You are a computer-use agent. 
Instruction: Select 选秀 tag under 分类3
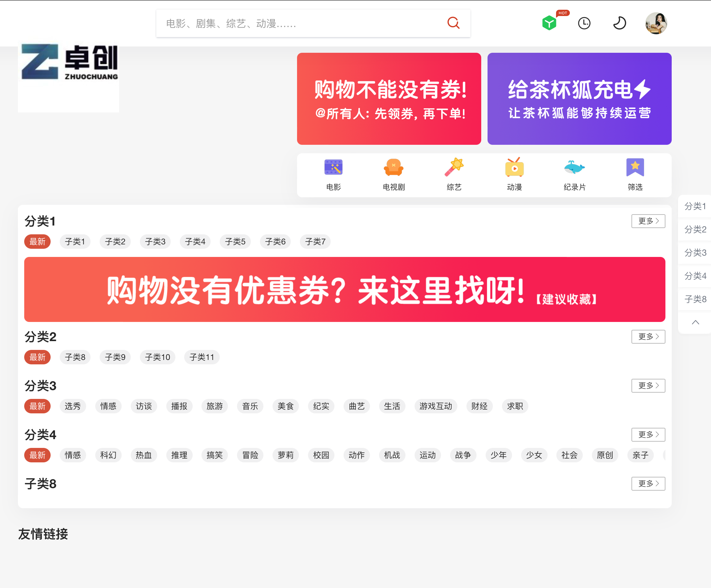[73, 406]
